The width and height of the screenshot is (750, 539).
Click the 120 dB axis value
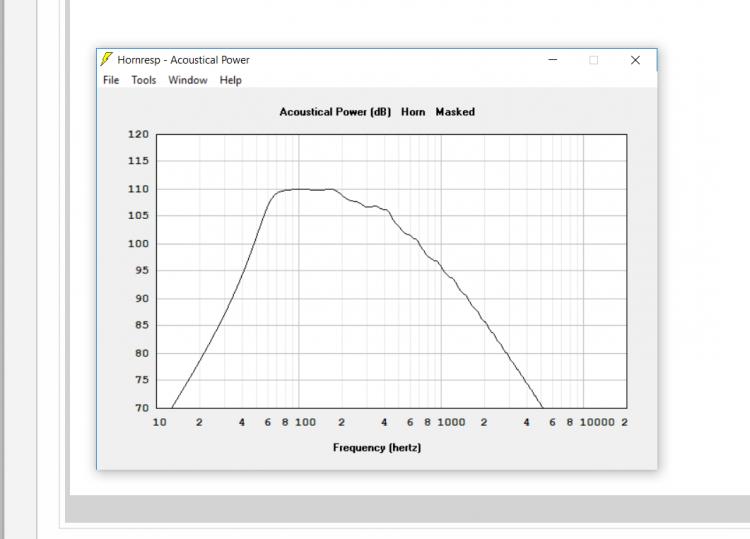pyautogui.click(x=138, y=134)
